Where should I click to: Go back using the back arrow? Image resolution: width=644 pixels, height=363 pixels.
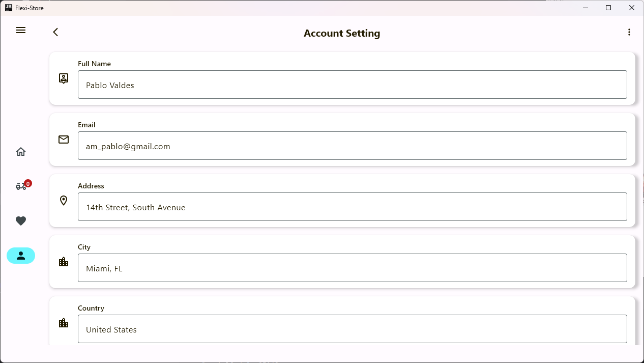(x=55, y=32)
